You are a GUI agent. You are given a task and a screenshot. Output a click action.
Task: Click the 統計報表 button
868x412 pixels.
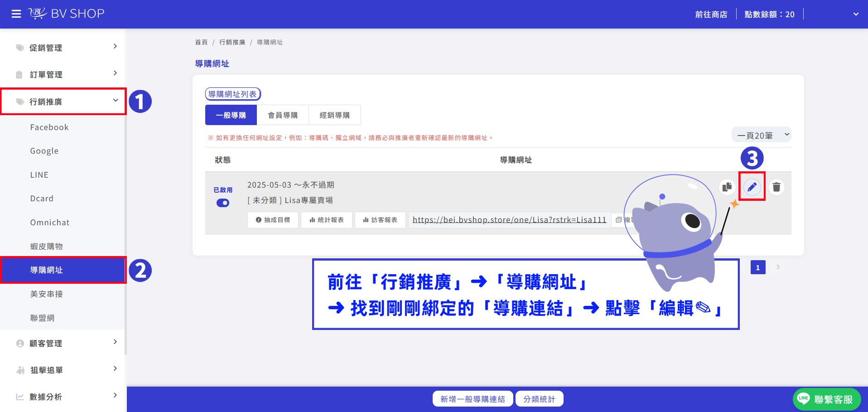pos(327,220)
